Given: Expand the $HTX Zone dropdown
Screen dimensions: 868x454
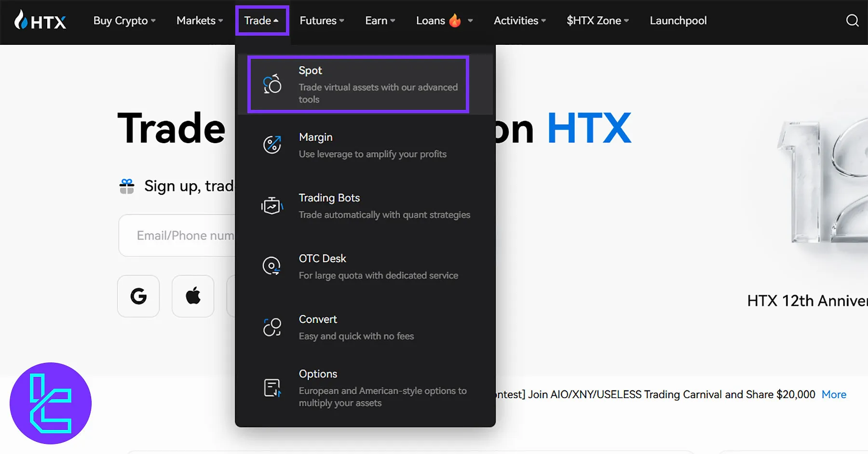Looking at the screenshot, I should pos(598,21).
